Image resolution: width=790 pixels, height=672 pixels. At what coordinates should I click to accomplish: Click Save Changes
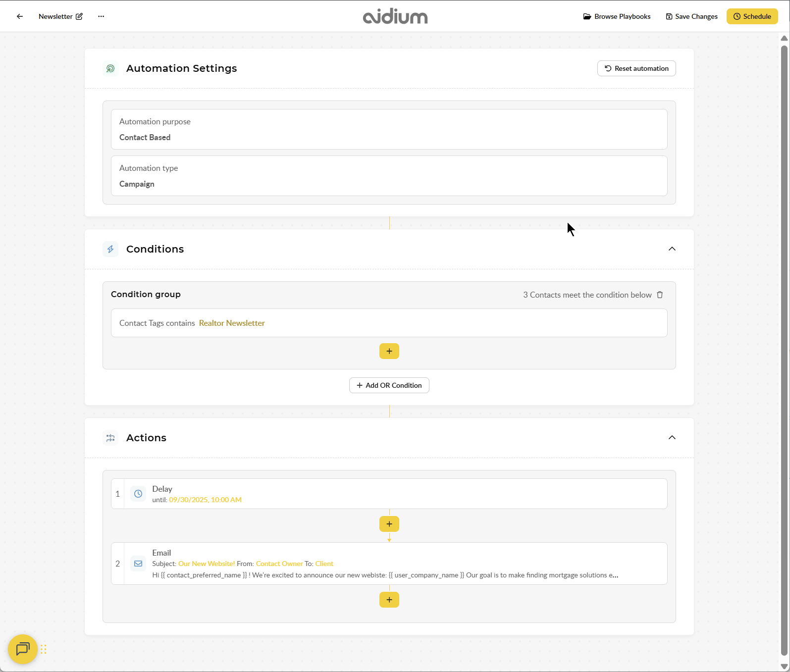pyautogui.click(x=691, y=16)
